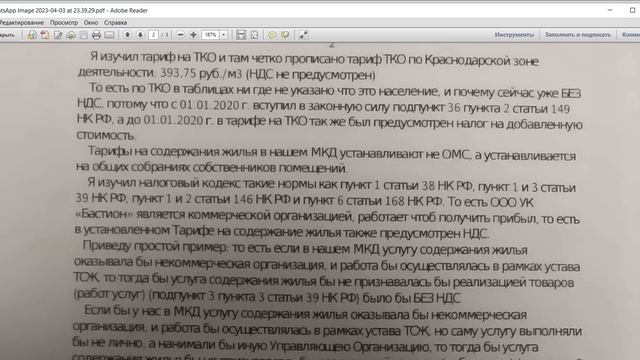Screen dimensions: 640x360
Task: Open the Заполнить и подписать pane
Action: 578,35
